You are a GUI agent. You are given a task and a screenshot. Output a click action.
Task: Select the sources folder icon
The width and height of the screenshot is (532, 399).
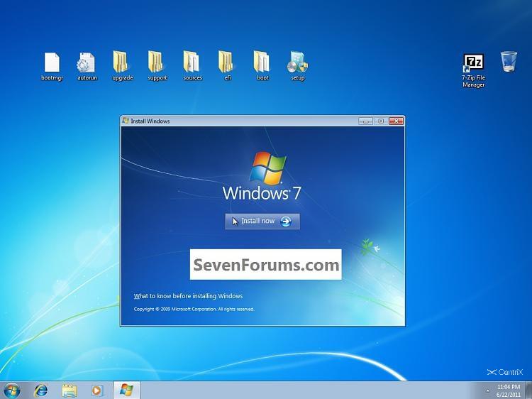click(x=192, y=62)
